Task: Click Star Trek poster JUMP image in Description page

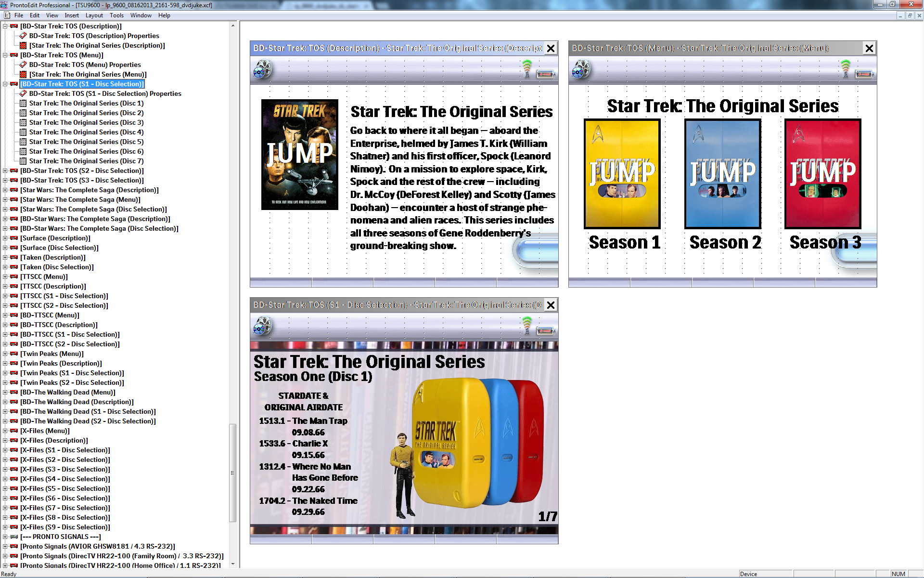Action: 299,155
